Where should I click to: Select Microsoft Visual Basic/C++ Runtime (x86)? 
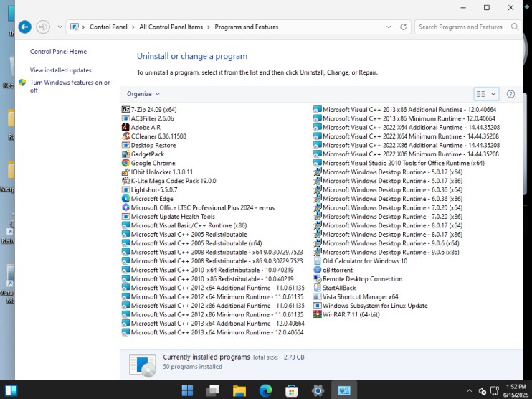pyautogui.click(x=184, y=225)
